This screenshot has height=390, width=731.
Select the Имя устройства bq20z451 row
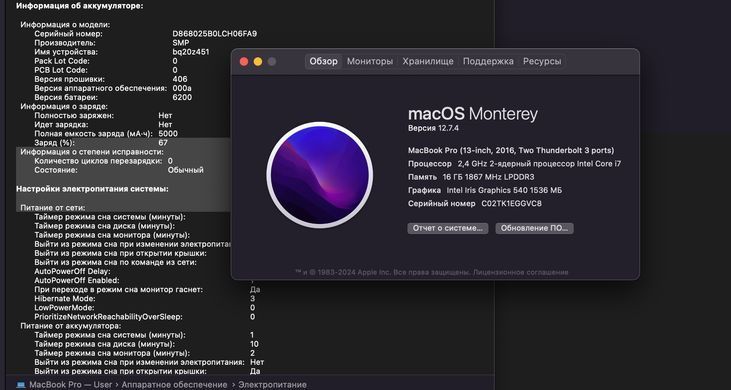[x=122, y=52]
